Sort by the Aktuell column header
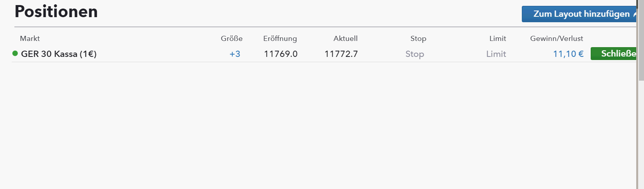644x189 pixels. click(x=345, y=39)
